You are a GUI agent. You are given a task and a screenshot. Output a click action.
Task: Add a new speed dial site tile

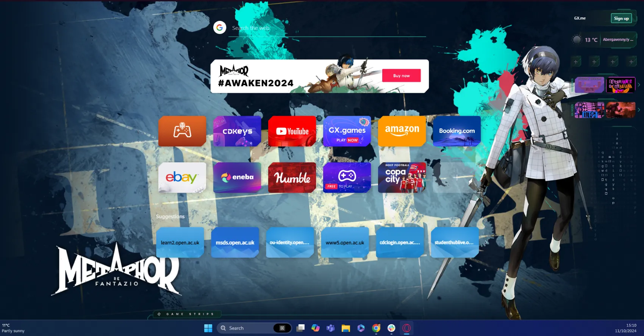click(x=457, y=177)
